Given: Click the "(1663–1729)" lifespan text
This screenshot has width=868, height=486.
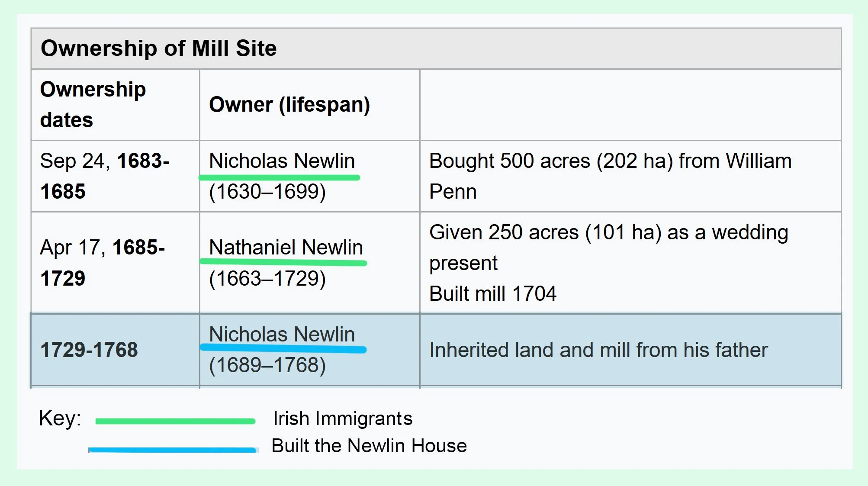Looking at the screenshot, I should click(x=267, y=278).
